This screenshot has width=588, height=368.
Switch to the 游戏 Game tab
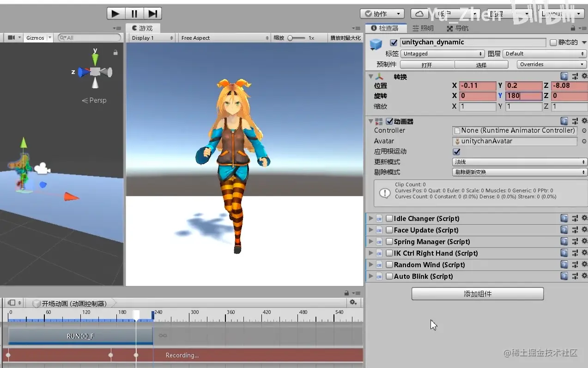pos(142,28)
